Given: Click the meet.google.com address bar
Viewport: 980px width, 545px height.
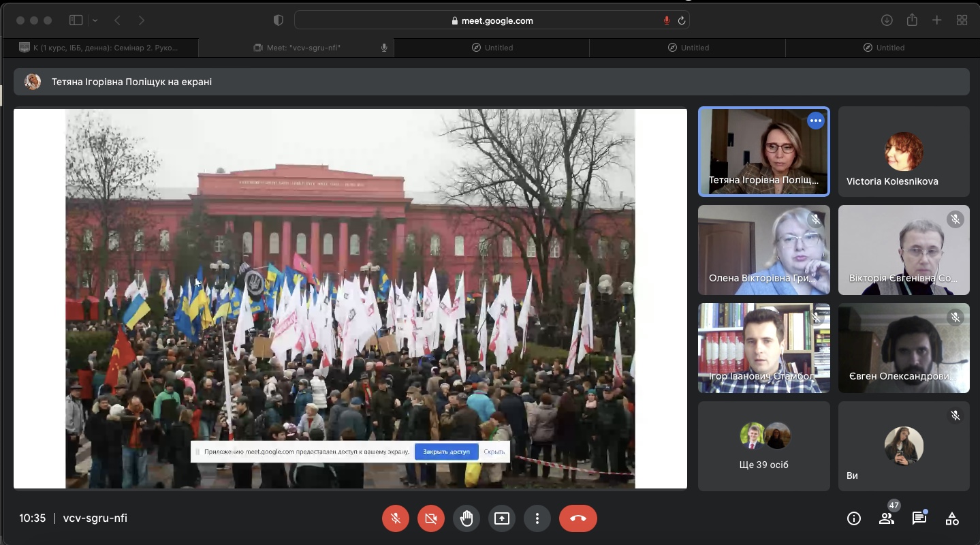Looking at the screenshot, I should pos(492,20).
